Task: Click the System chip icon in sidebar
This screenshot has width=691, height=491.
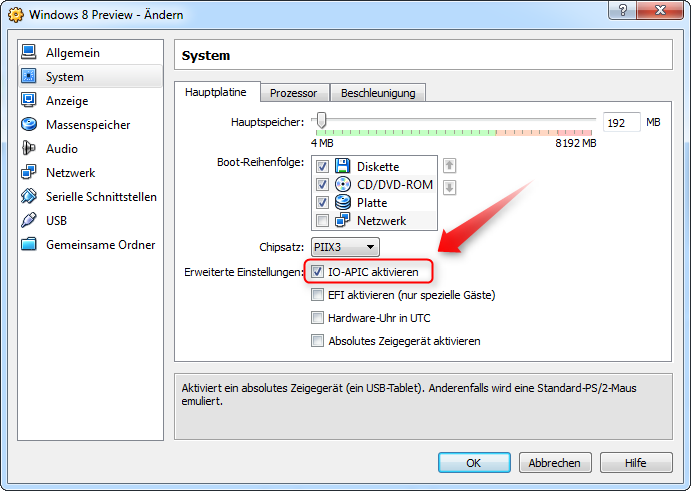Action: tap(29, 76)
